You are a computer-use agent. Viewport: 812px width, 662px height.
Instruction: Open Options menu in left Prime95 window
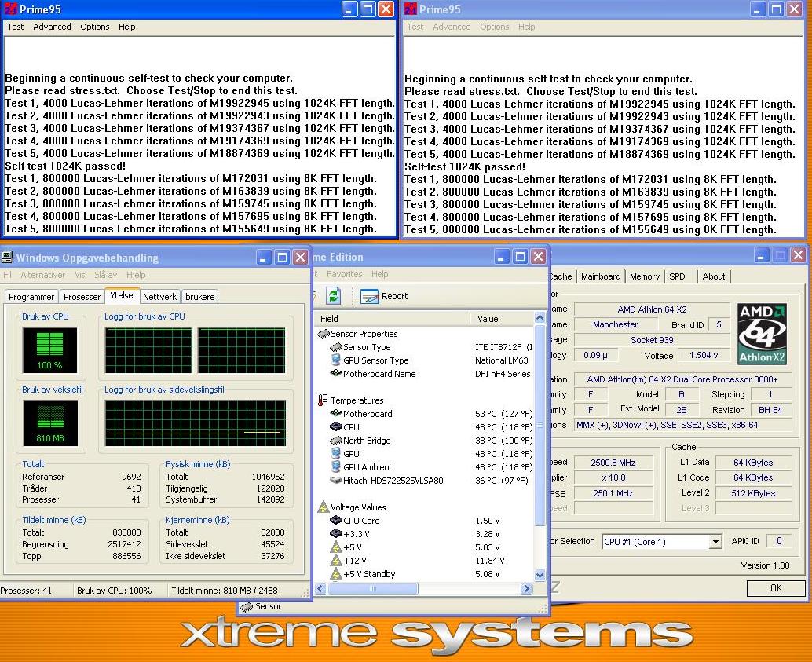[x=95, y=27]
